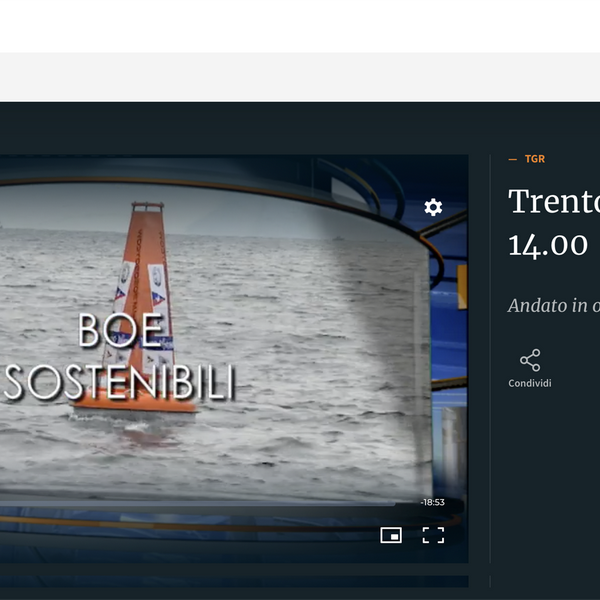Screen dimensions: 600x600
Task: Open the video player settings gear
Action: [433, 207]
